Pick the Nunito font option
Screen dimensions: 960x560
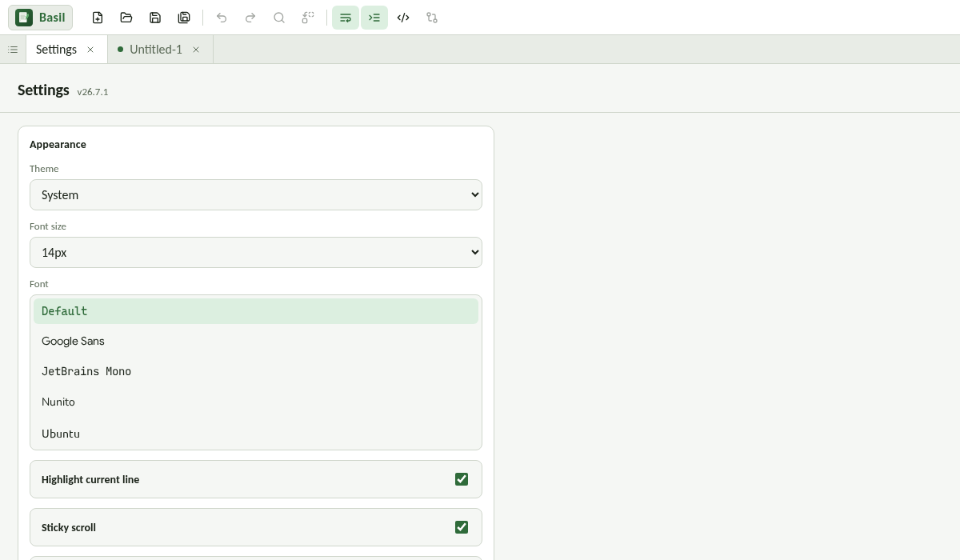(256, 402)
